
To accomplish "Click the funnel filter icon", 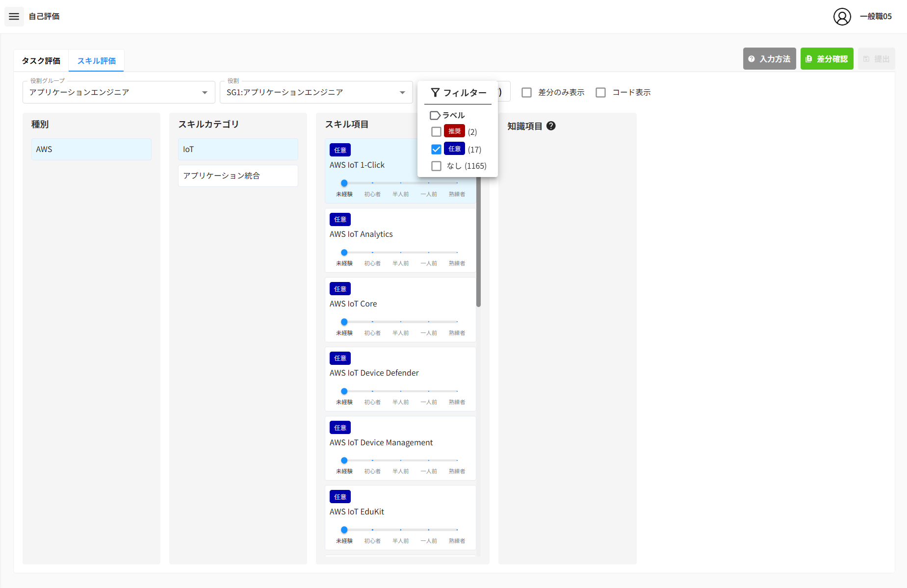I will tap(435, 93).
